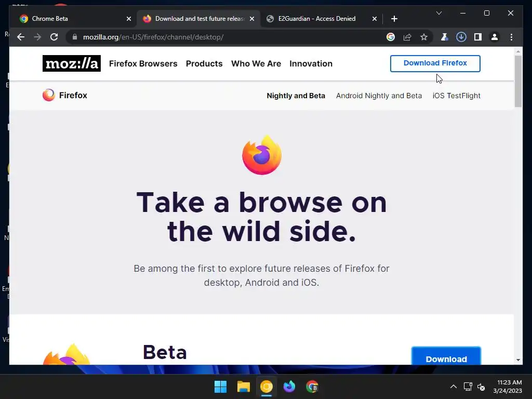Open the network status tray icon
Viewport: 532px width, 399px height.
468,387
